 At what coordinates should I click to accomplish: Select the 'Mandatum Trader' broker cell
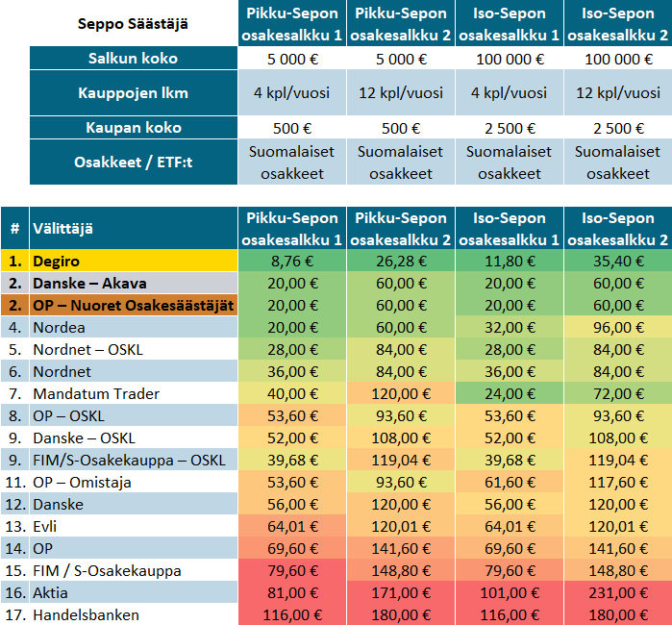[134, 393]
